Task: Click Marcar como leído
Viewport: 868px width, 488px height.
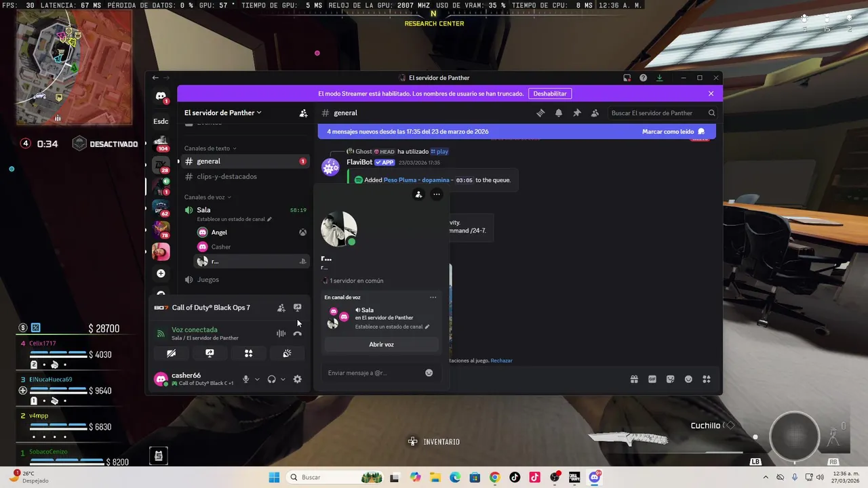Action: (x=673, y=131)
